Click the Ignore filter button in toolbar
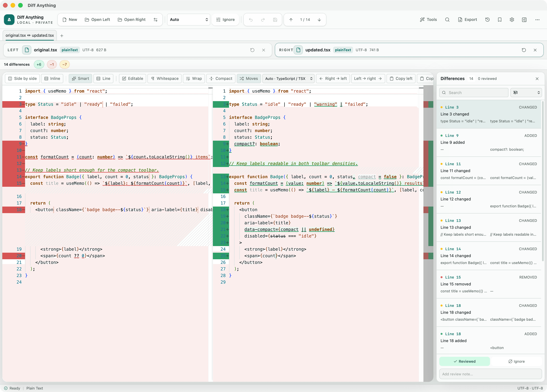This screenshot has height=392, width=547. [225, 20]
